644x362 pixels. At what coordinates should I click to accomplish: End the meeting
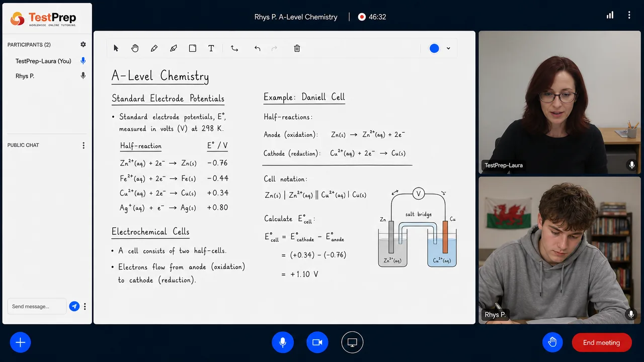click(x=602, y=342)
